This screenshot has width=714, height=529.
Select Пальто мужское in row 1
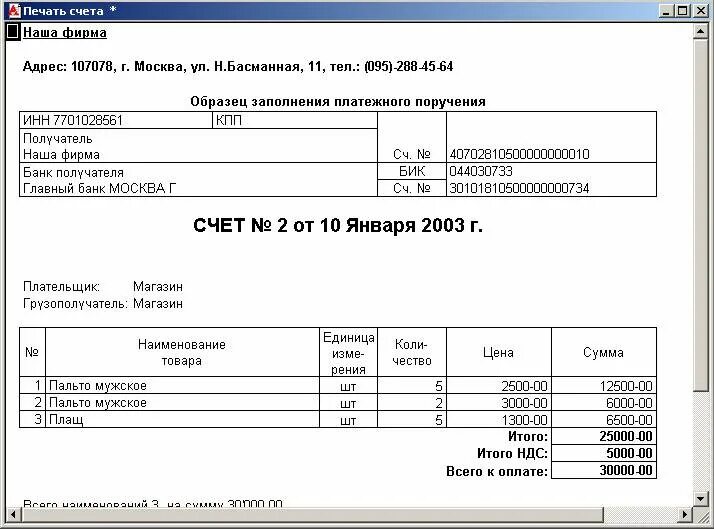(x=182, y=386)
